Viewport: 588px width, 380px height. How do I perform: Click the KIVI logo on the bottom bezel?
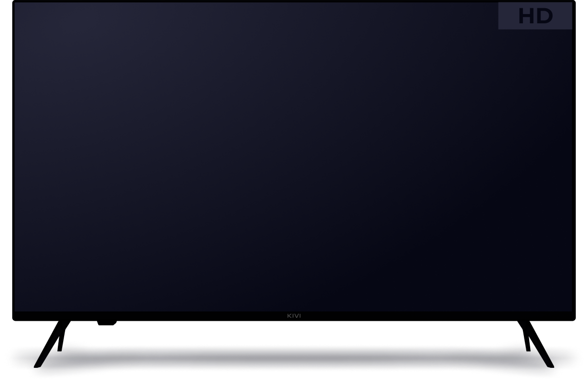coord(294,316)
